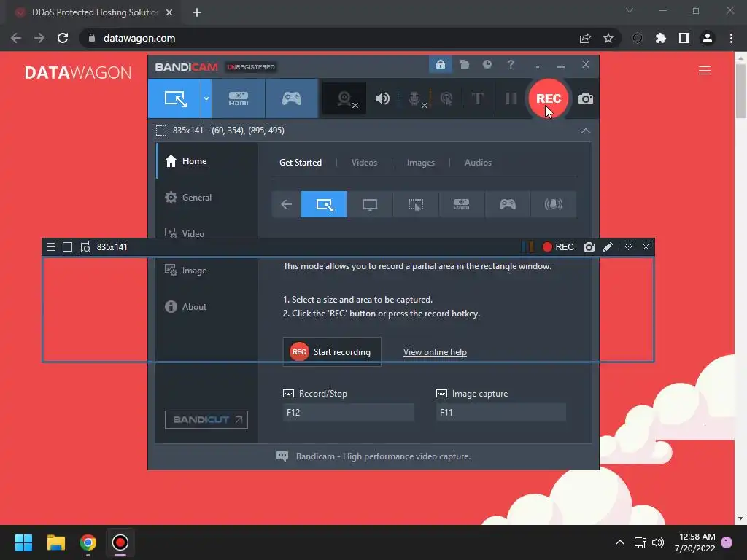Click the capture rectangle fullscreen square icon
747x560 pixels.
(68, 246)
